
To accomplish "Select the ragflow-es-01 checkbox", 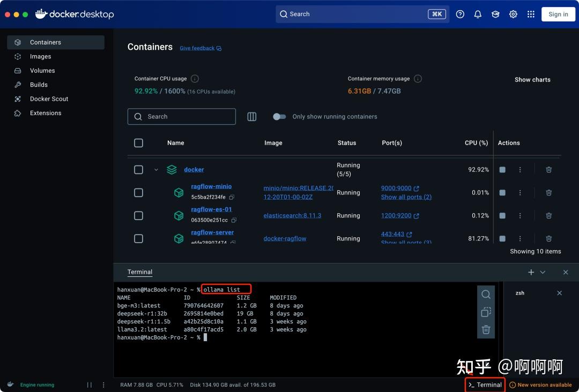I will (x=138, y=215).
